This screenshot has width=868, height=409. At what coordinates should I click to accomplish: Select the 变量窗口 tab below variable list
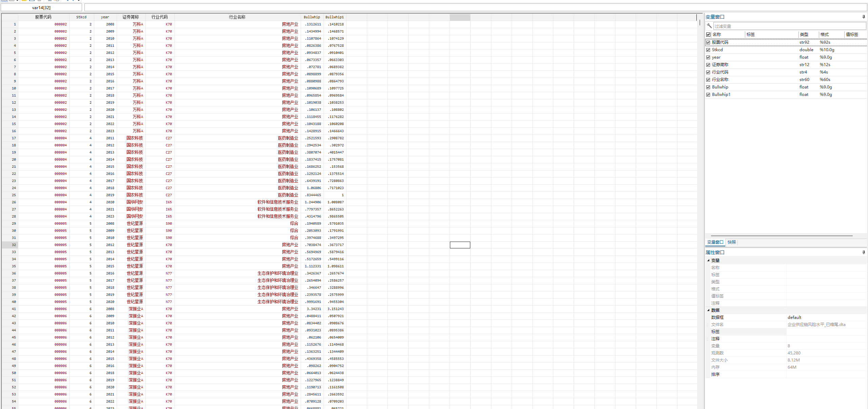[x=715, y=242]
